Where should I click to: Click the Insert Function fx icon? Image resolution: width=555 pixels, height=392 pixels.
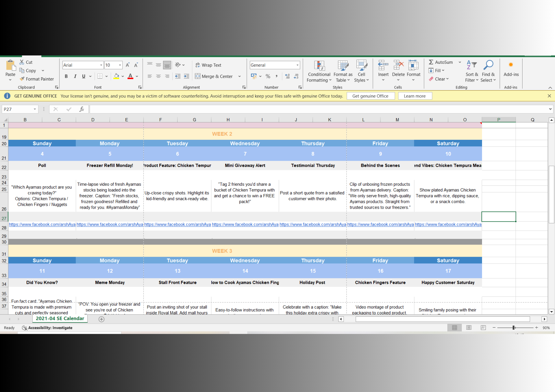point(82,109)
